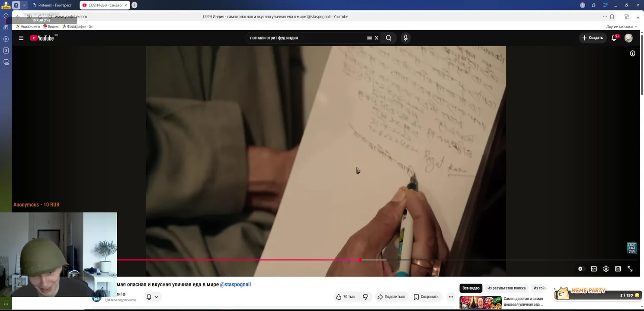The image size is (644, 311).
Task: Select the Из результатов поиска chip
Action: click(x=506, y=288)
